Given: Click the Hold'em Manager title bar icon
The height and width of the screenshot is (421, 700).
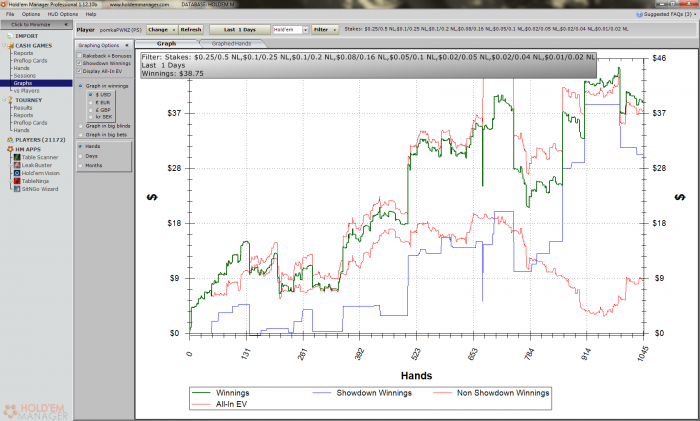Looking at the screenshot, I should pyautogui.click(x=4, y=4).
